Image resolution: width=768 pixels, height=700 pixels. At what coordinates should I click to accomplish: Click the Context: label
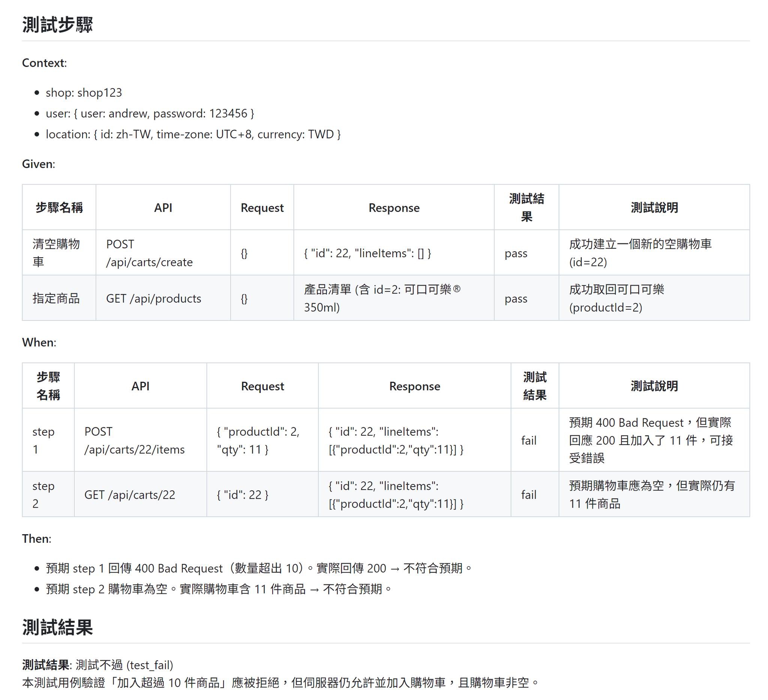click(44, 63)
